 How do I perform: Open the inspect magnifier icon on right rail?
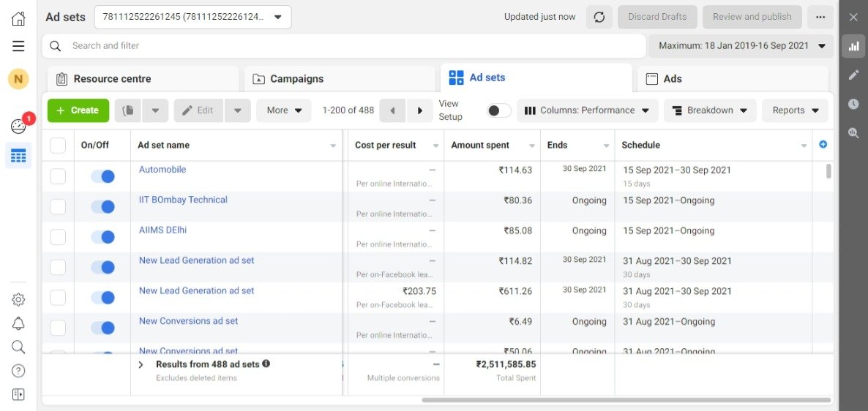(x=853, y=132)
